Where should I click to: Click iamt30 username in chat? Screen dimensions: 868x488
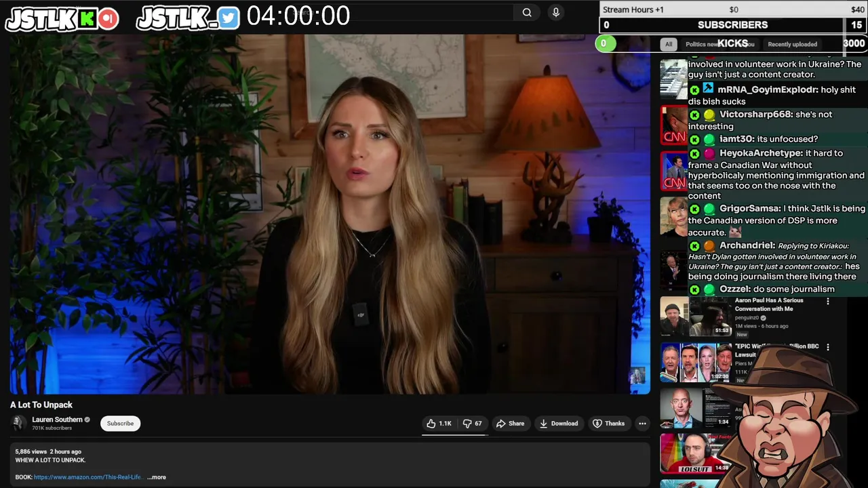click(736, 139)
